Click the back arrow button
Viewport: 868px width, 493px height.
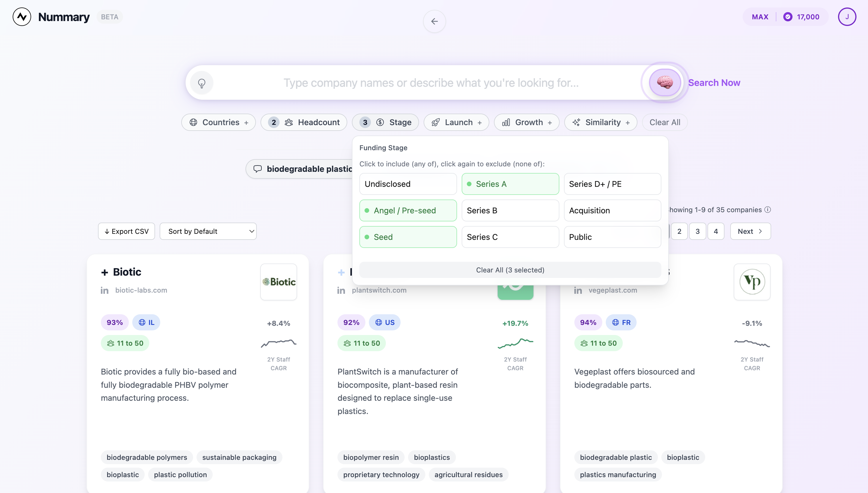pyautogui.click(x=434, y=21)
